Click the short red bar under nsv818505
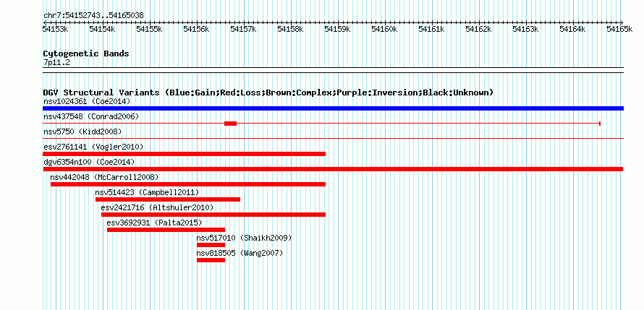The image size is (644, 310). coord(211,260)
